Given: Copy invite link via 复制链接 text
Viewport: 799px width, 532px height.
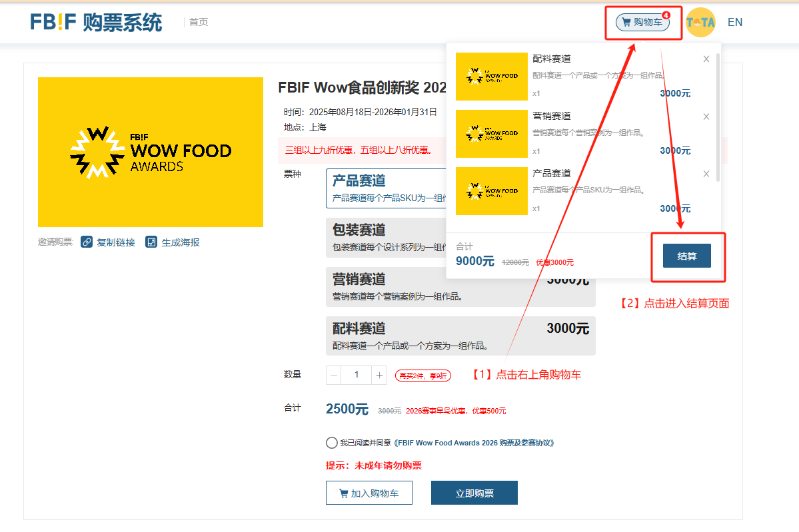Looking at the screenshot, I should [x=116, y=242].
